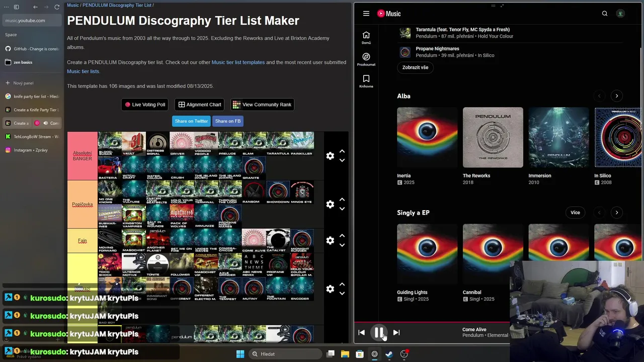Move Absolutní BANGER tier down
The height and width of the screenshot is (362, 644).
[342, 160]
